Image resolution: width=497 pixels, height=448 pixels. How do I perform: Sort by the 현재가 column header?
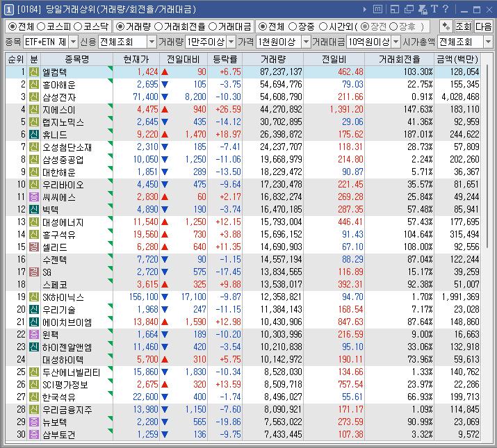(136, 59)
